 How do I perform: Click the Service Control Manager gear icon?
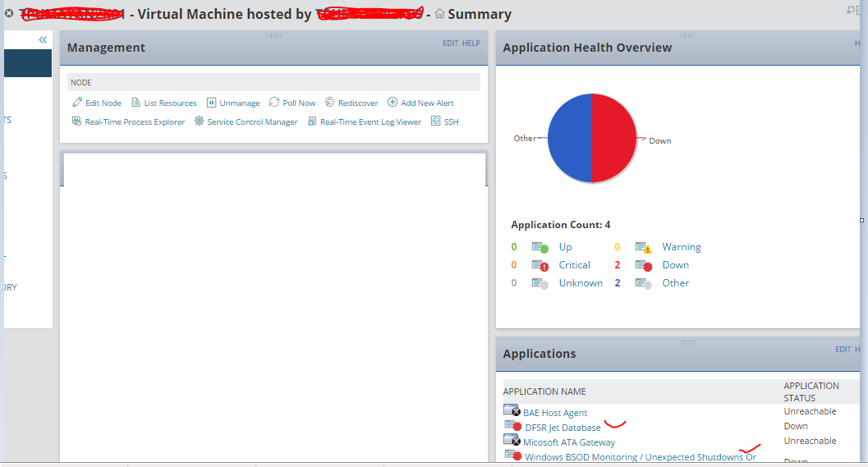coord(200,121)
